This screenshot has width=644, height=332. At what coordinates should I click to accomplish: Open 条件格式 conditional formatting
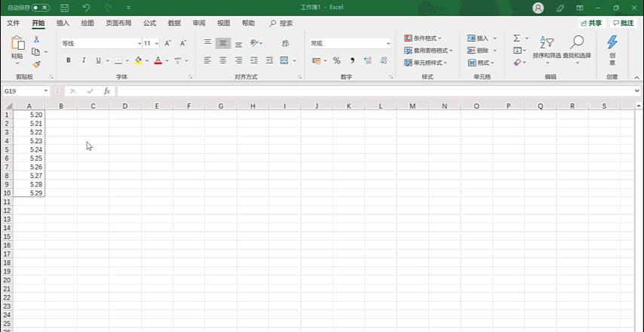point(422,38)
